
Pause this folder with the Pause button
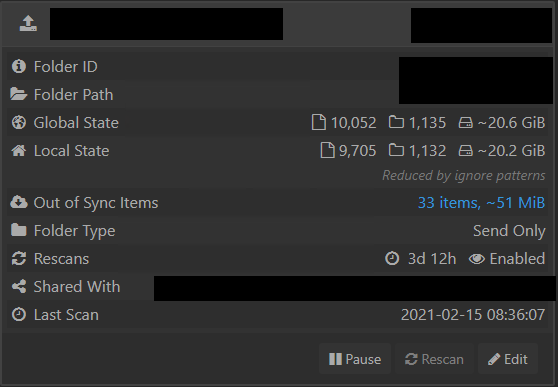355,359
